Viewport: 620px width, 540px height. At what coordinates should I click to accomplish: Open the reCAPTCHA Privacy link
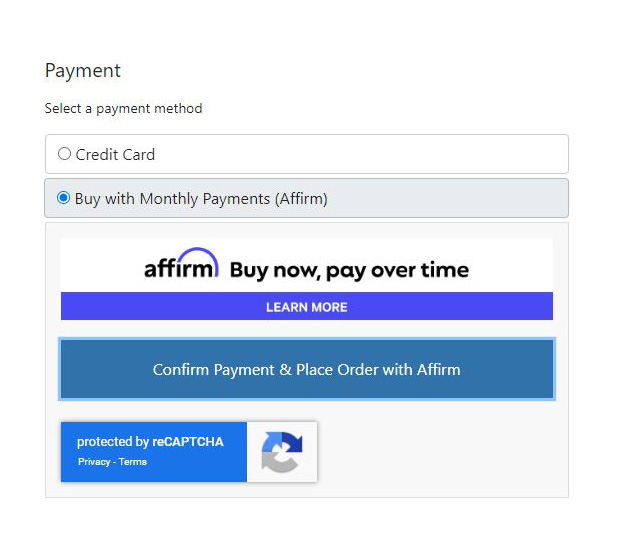coord(94,462)
